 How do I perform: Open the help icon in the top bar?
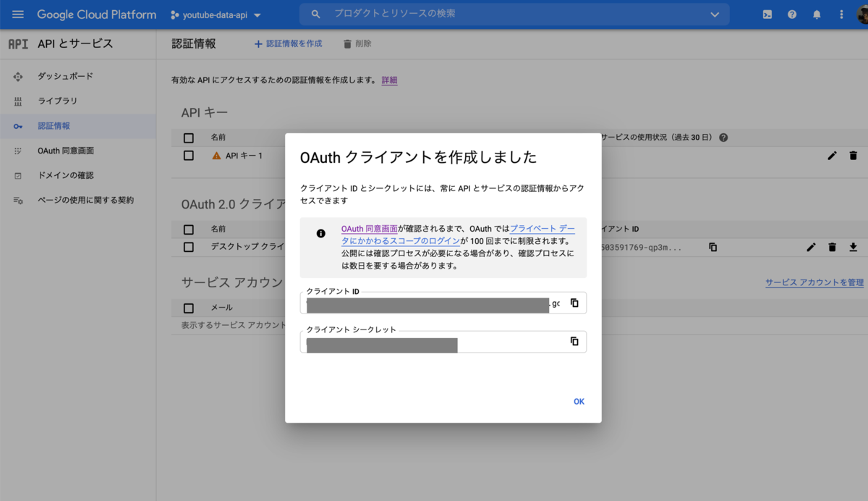coord(791,14)
